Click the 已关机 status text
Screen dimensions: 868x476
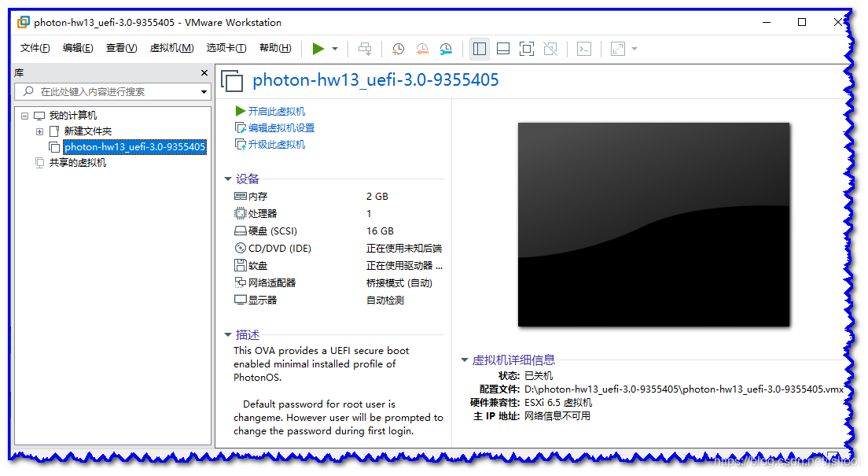pos(538,376)
